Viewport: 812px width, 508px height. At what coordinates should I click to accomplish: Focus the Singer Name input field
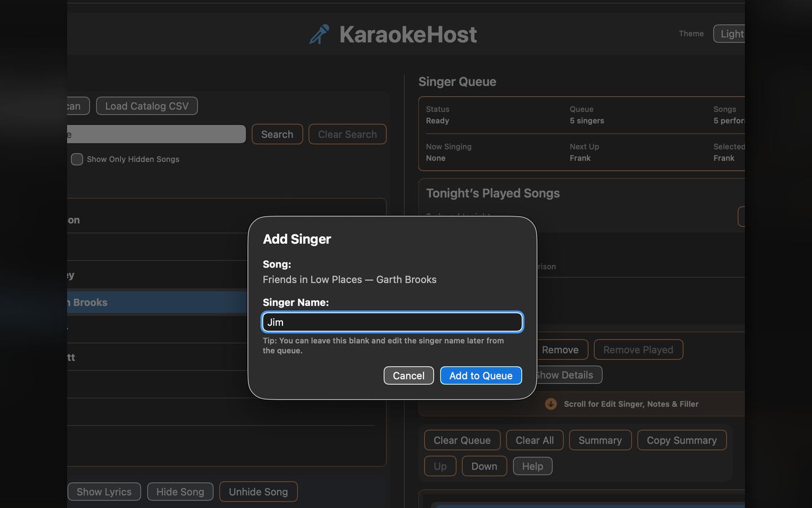click(392, 322)
